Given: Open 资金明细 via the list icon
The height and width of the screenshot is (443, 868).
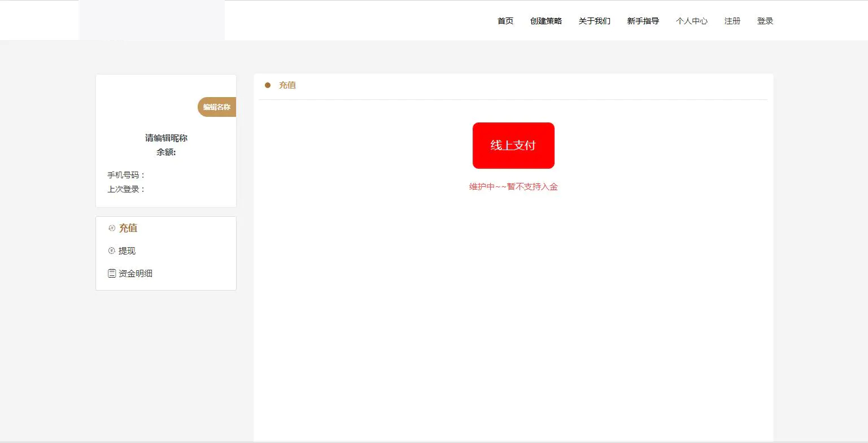Looking at the screenshot, I should click(x=112, y=273).
